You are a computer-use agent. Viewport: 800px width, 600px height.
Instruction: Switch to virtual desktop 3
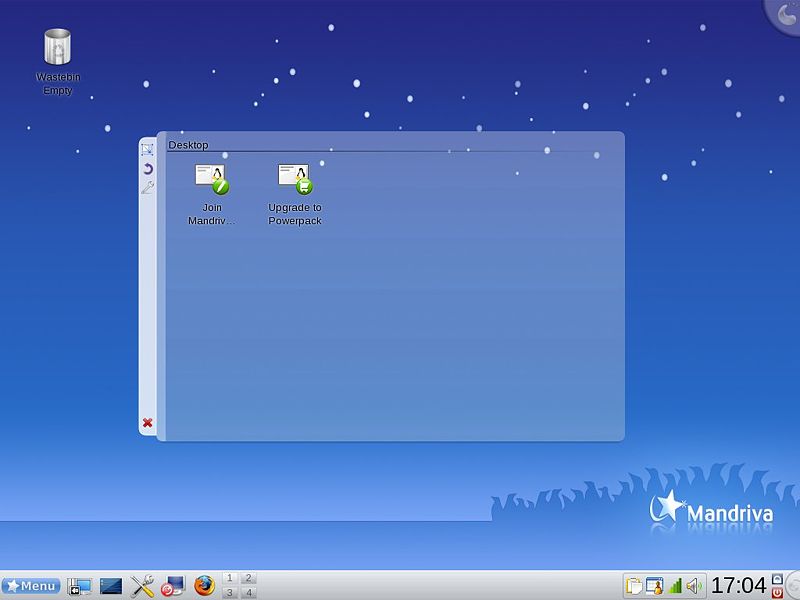tap(230, 592)
